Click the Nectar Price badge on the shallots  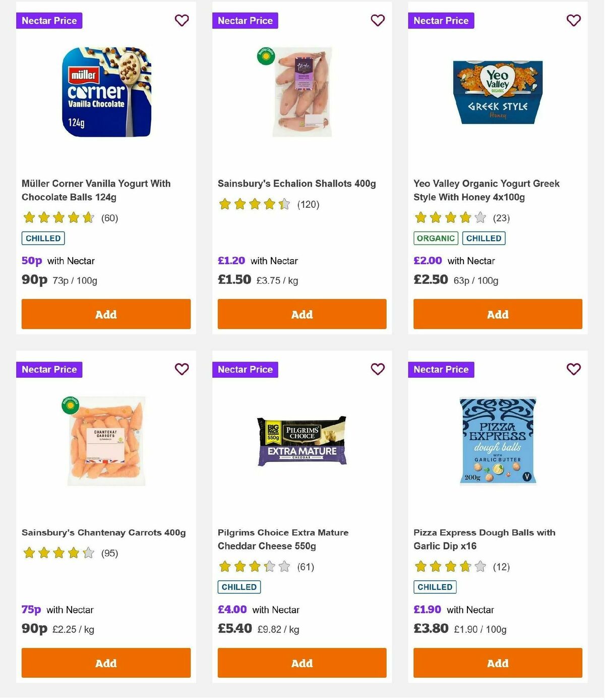point(246,21)
